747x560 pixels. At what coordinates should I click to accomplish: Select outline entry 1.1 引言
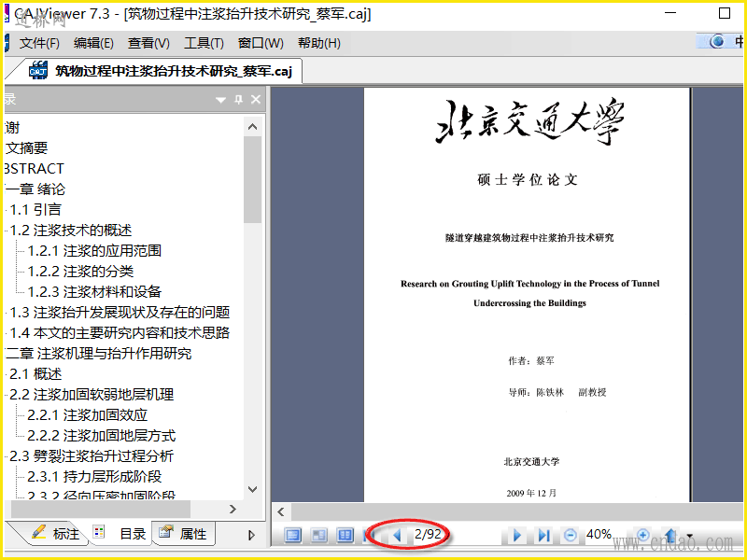35,209
